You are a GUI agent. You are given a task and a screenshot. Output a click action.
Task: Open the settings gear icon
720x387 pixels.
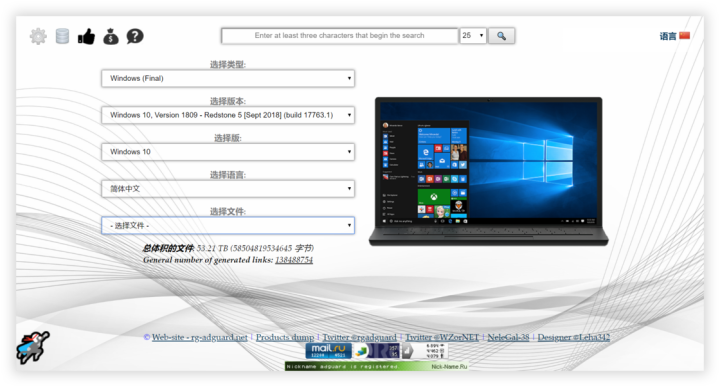click(x=38, y=36)
